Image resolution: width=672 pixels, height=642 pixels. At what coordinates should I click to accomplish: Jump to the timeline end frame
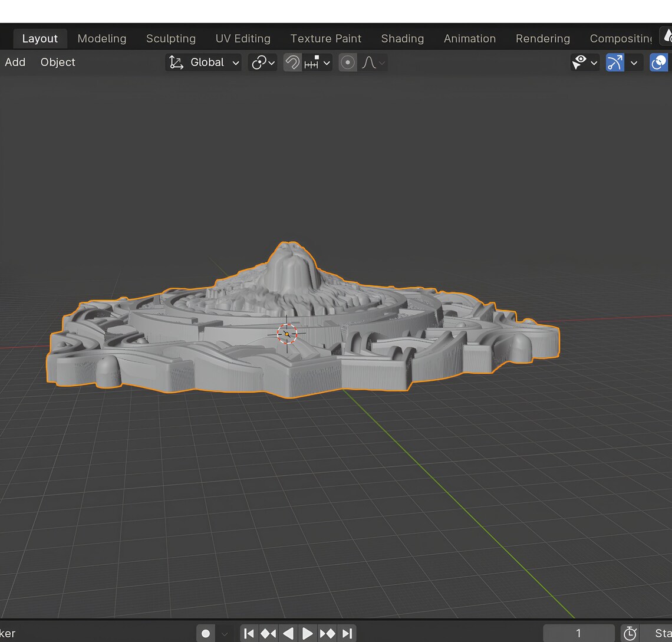coord(347,633)
